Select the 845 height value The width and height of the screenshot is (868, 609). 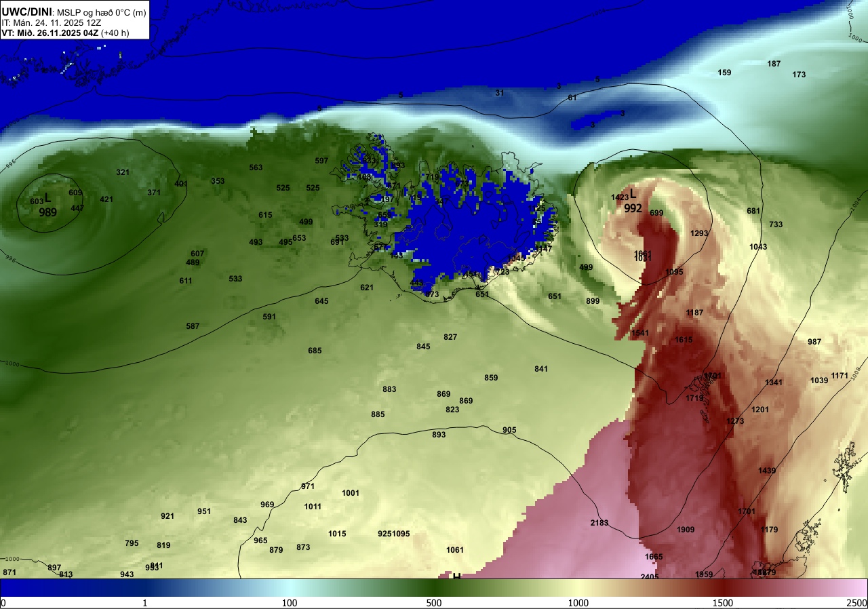click(x=423, y=347)
